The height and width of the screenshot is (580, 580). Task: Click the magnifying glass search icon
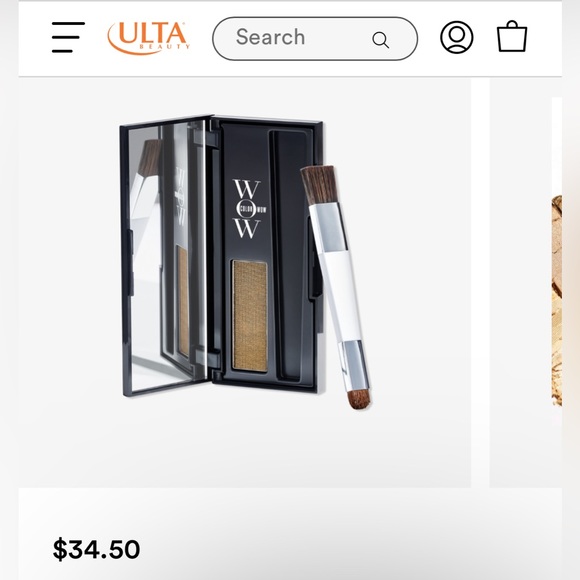point(381,40)
